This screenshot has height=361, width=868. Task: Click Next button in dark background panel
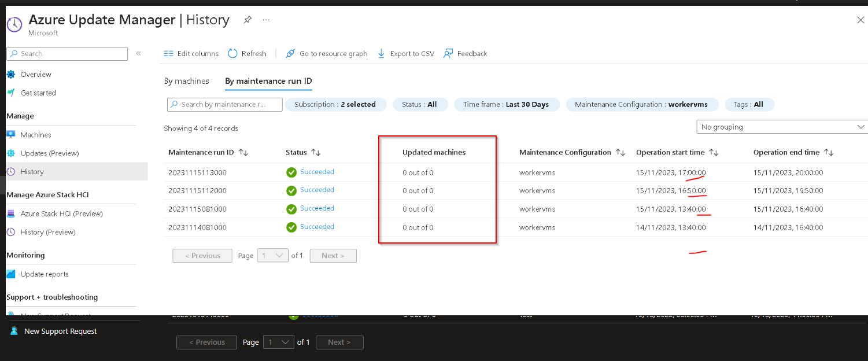click(339, 342)
